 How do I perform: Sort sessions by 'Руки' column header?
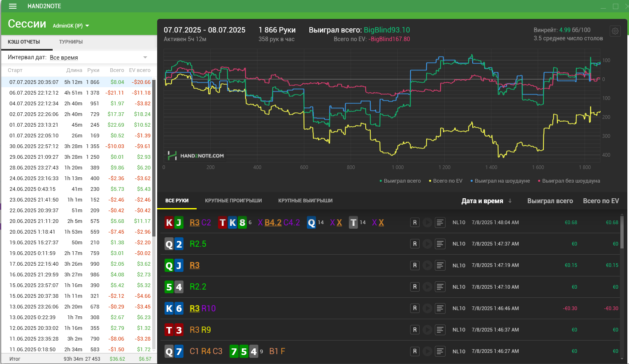(x=93, y=70)
